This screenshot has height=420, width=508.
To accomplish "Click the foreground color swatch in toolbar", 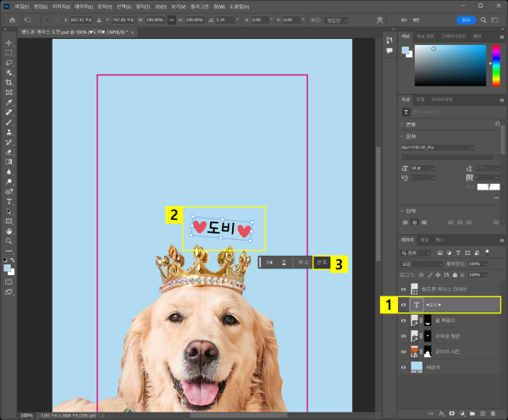I will [x=7, y=266].
